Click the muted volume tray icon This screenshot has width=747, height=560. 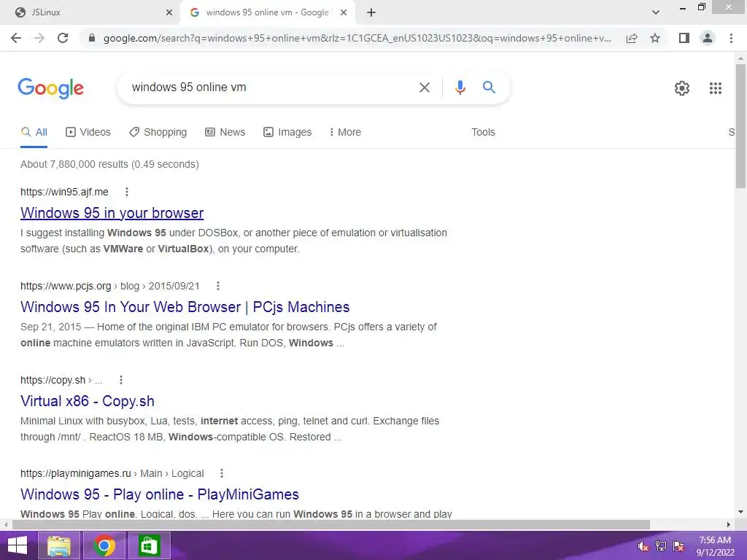pyautogui.click(x=643, y=546)
